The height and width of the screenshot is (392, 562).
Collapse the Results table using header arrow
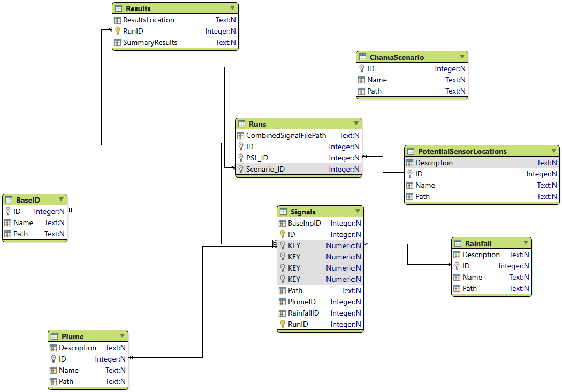tap(232, 8)
